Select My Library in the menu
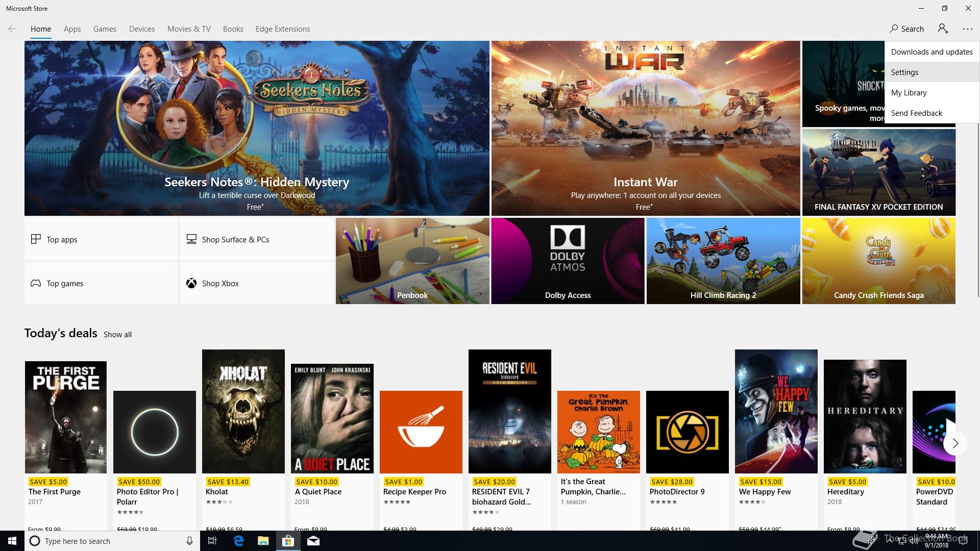980x551 pixels. [932, 92]
